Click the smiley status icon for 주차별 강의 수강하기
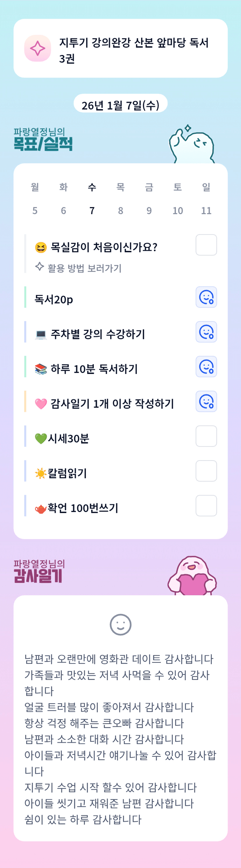241x868 pixels. pos(206,332)
